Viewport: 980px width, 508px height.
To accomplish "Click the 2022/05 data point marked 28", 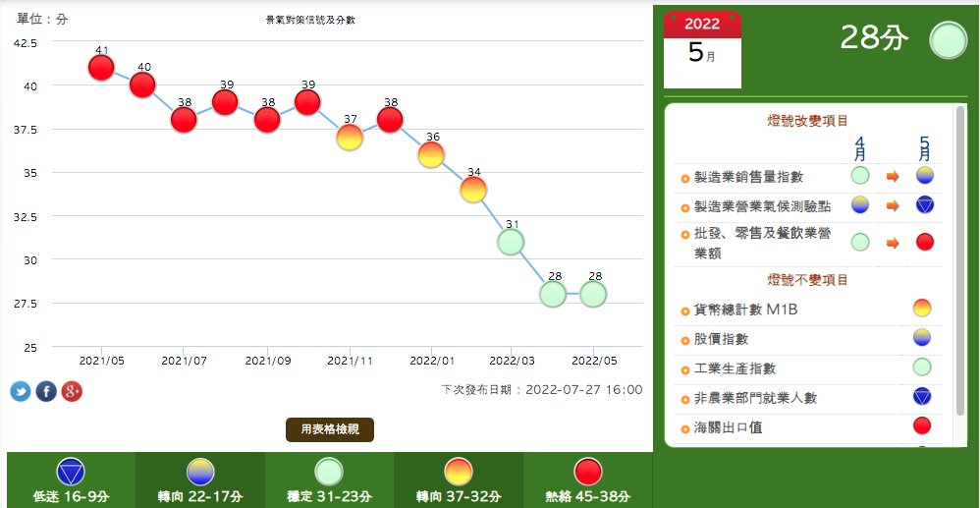I will click(x=593, y=294).
